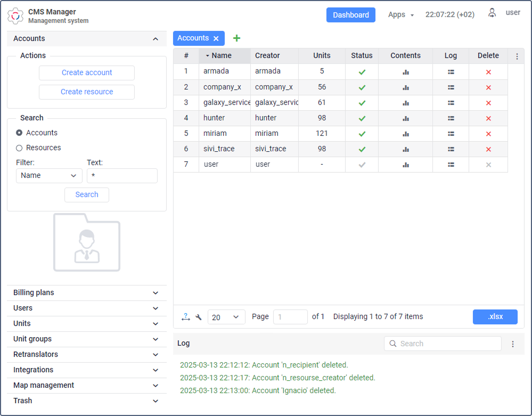532x416 pixels.
Task: Export the table with .xlsx button
Action: pyautogui.click(x=495, y=316)
